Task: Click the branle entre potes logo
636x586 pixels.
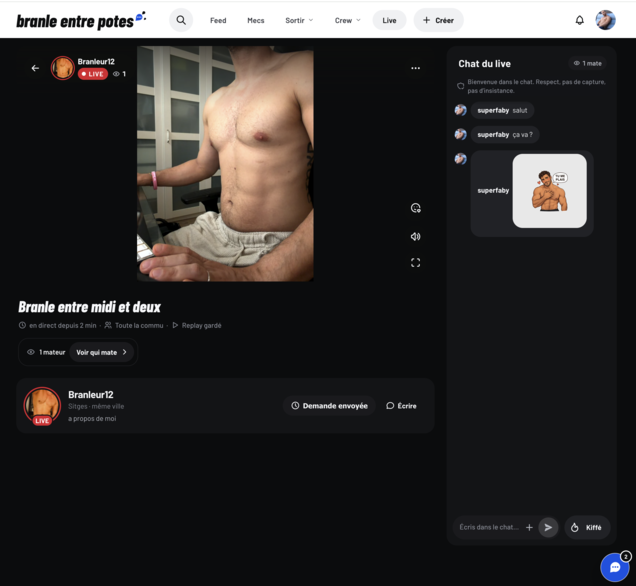Action: [81, 21]
